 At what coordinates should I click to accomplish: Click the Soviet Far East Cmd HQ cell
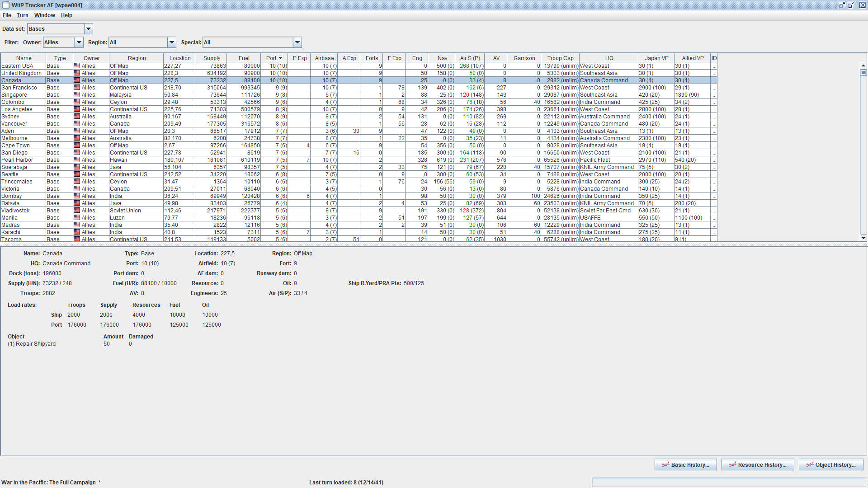tap(609, 211)
